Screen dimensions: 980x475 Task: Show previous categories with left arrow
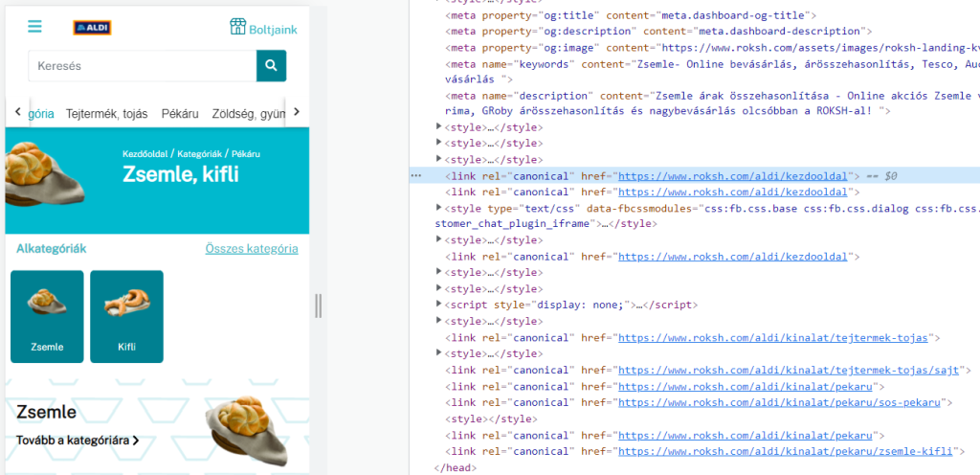[18, 112]
